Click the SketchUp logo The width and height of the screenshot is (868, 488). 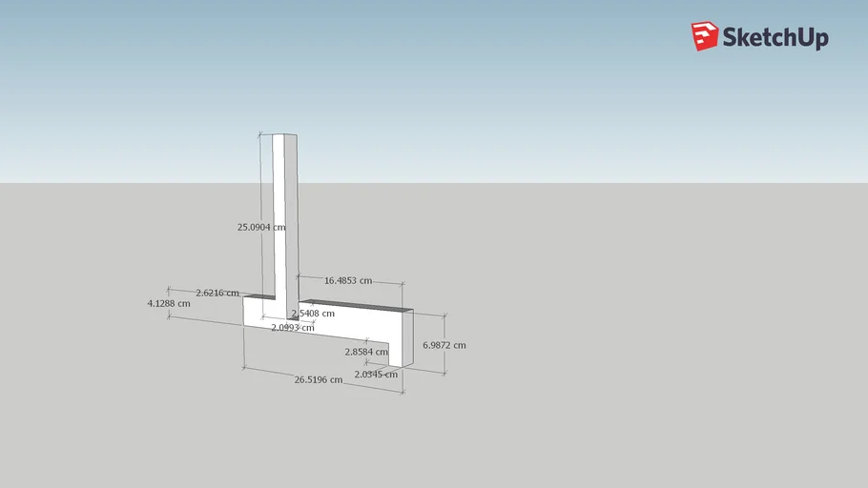(x=759, y=36)
